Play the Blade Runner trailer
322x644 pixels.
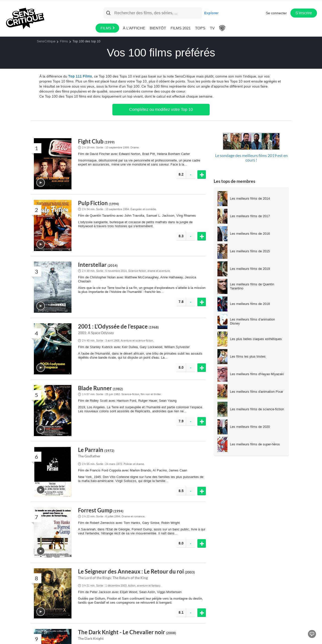point(41,429)
